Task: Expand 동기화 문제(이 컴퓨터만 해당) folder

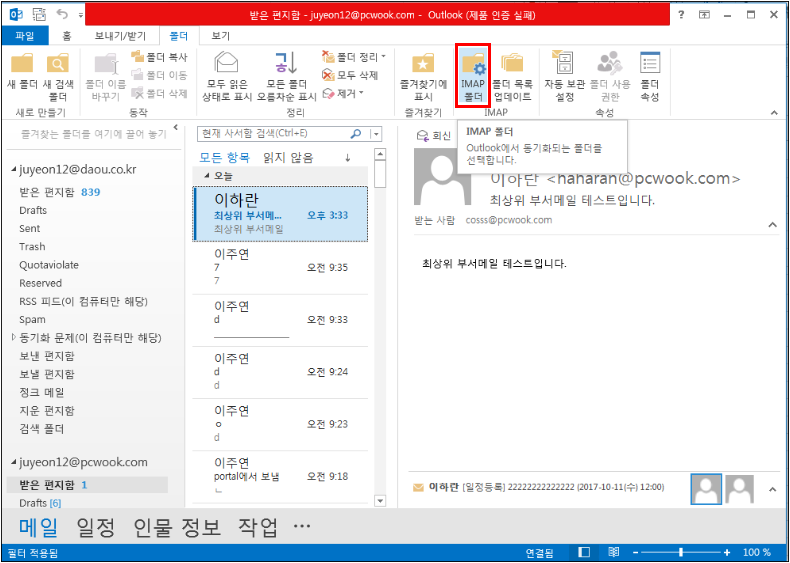Action: click(x=14, y=337)
